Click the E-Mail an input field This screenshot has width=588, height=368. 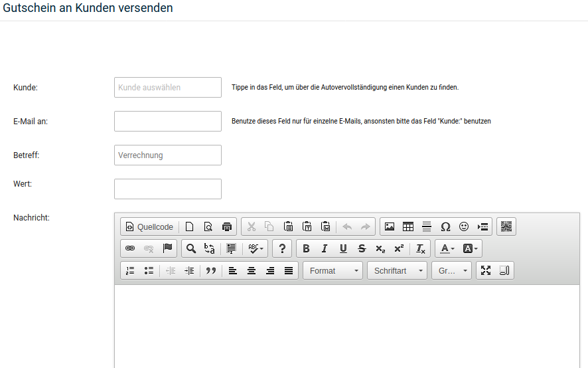(x=168, y=122)
